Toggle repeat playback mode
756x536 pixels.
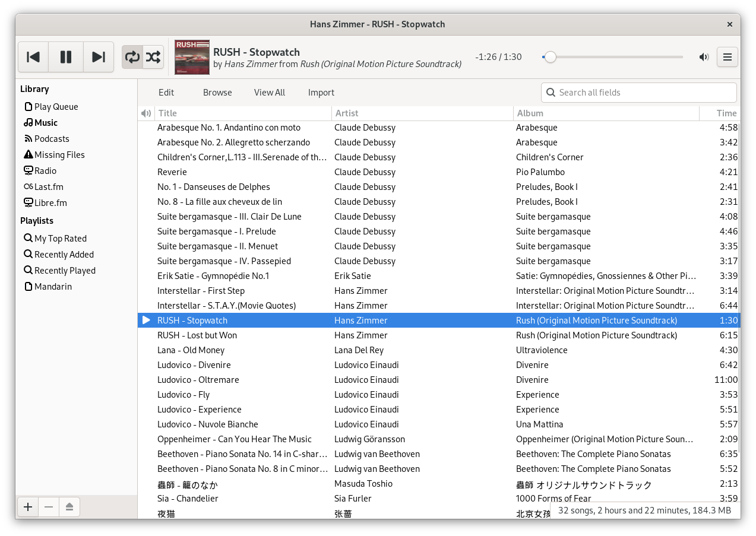(x=131, y=56)
